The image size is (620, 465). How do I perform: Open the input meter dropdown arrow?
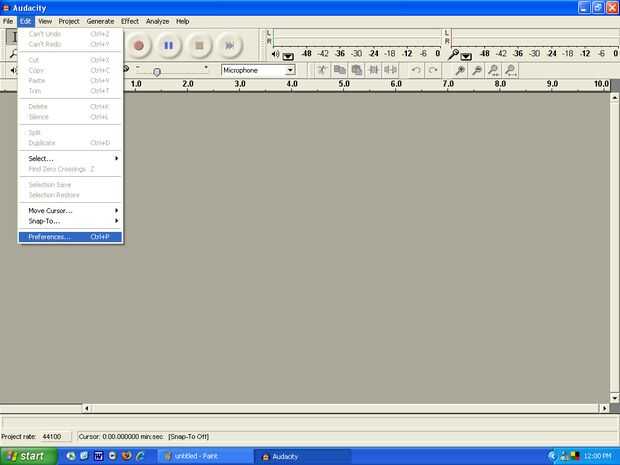tap(466, 56)
